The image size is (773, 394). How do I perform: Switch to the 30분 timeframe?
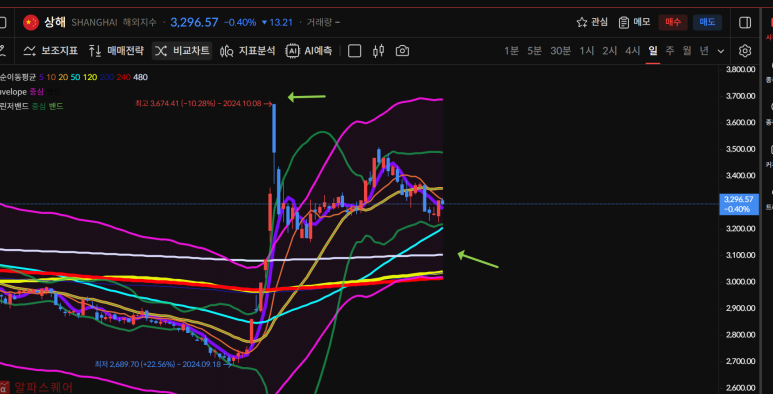561,51
